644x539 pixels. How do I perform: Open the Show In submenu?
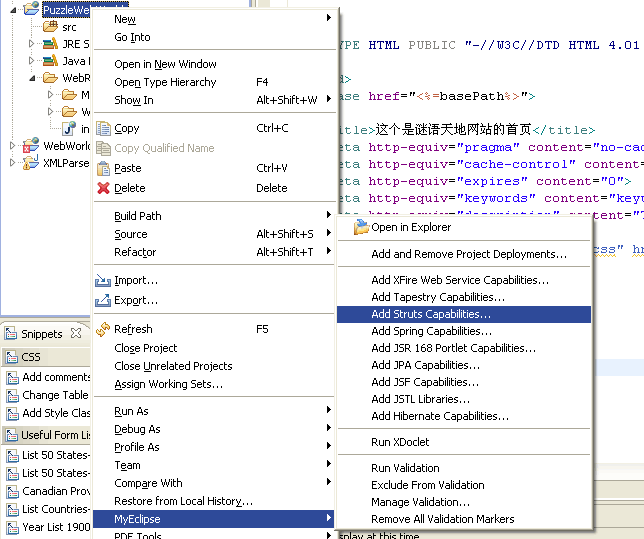coord(214,100)
